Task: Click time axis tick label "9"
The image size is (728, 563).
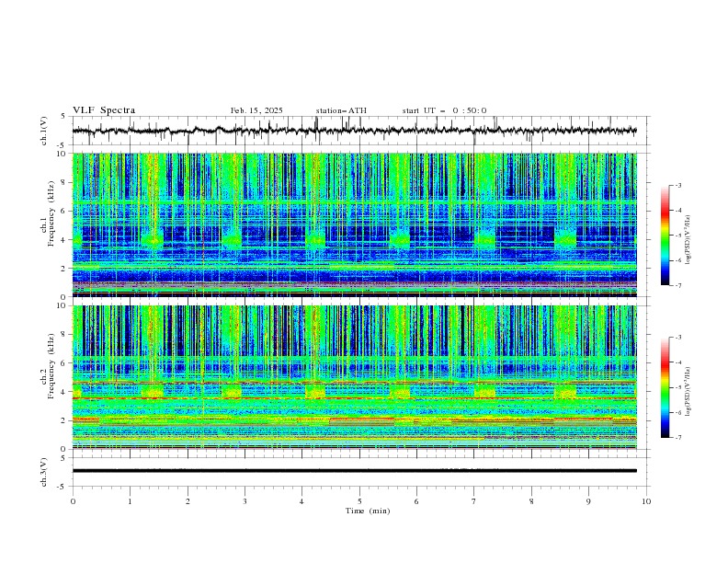Action: (588, 501)
